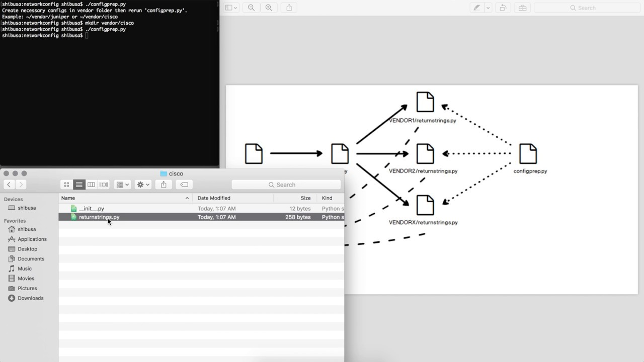
Task: Toggle the sidebar view in Preview
Action: point(229,8)
